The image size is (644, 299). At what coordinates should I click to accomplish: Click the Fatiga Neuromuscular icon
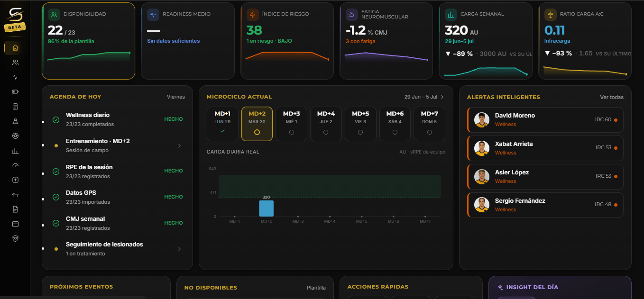coord(351,14)
